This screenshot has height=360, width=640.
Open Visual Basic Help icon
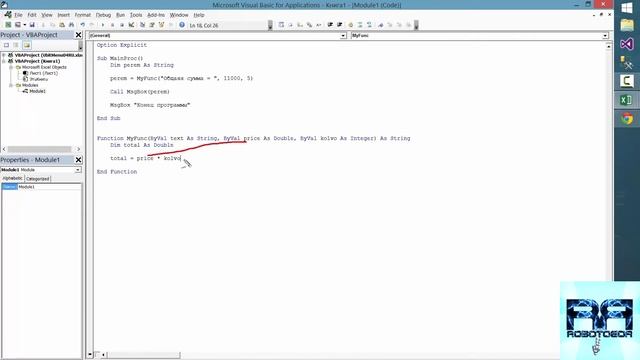[182, 25]
